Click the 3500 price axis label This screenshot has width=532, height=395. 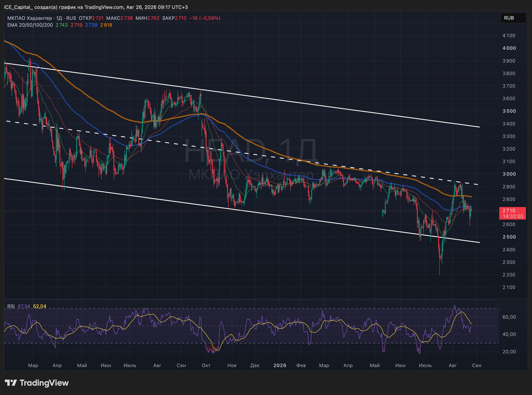coord(509,111)
